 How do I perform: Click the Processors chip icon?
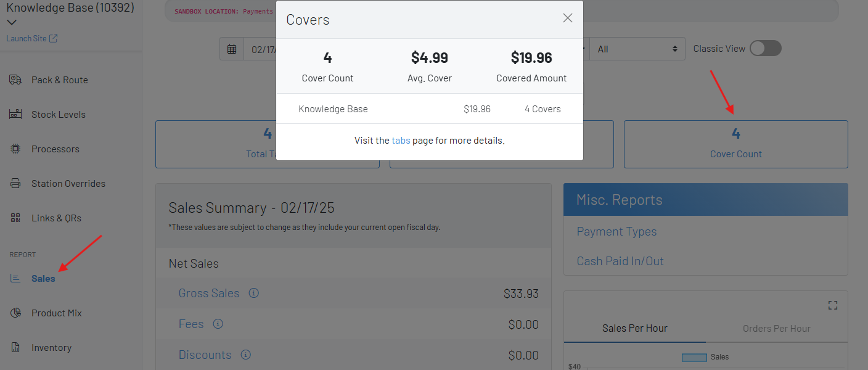click(16, 149)
